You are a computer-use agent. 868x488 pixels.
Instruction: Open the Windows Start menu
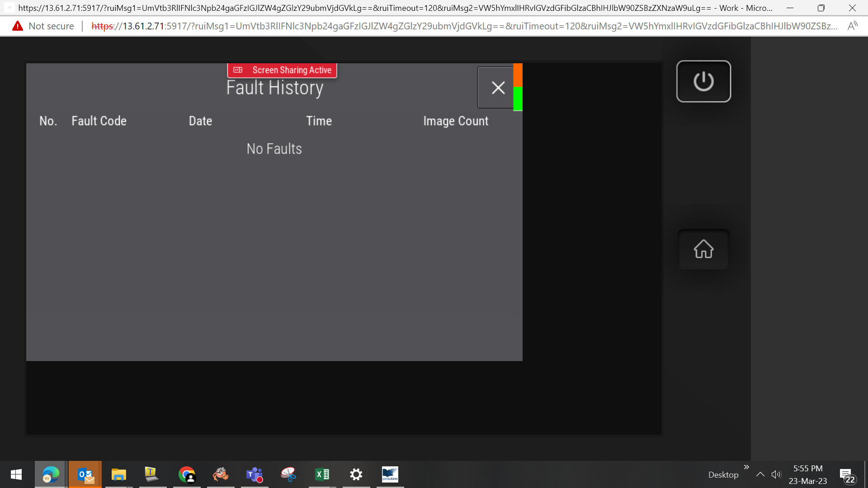tap(16, 474)
